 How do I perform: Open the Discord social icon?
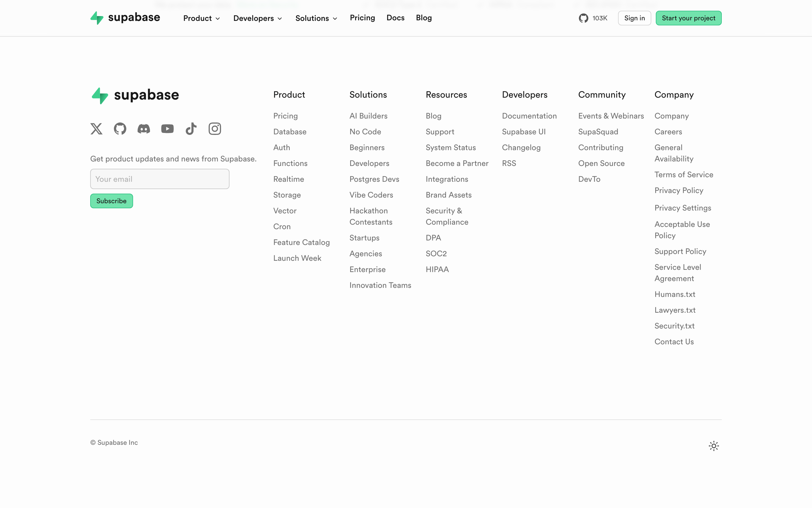(x=144, y=129)
